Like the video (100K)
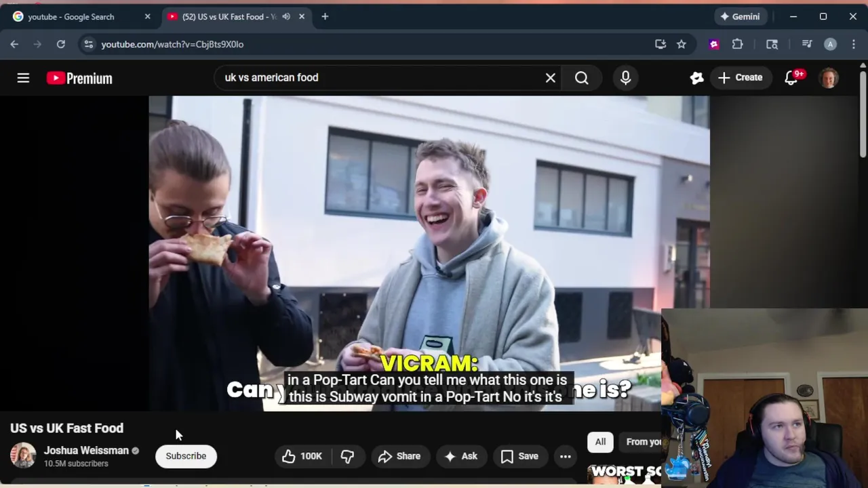Viewport: 868px width, 488px height. (x=302, y=456)
